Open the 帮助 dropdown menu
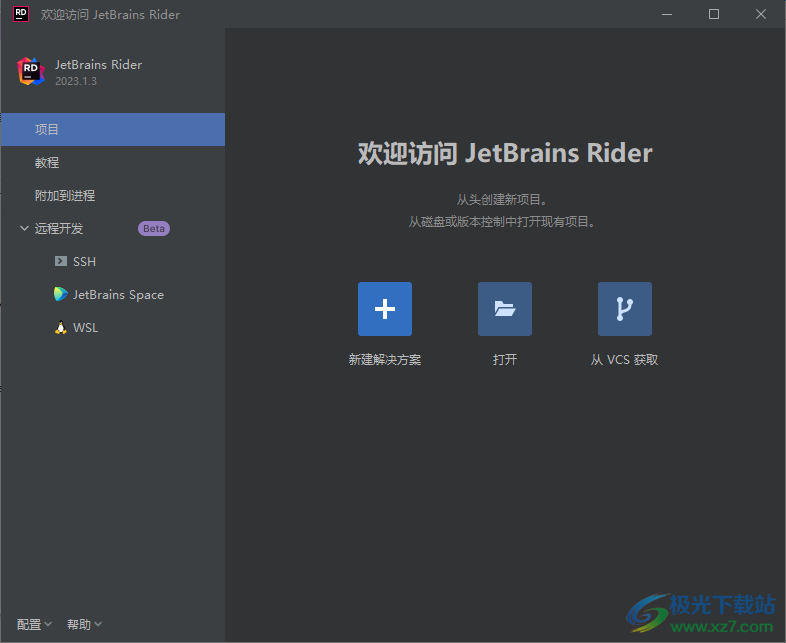The height and width of the screenshot is (643, 786). [84, 624]
